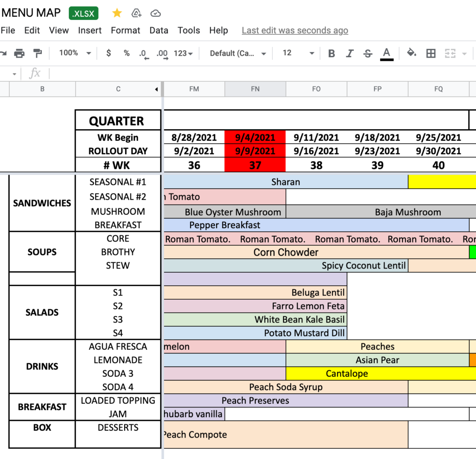Open the Help menu
Image resolution: width=476 pixels, height=459 pixels.
218,30
